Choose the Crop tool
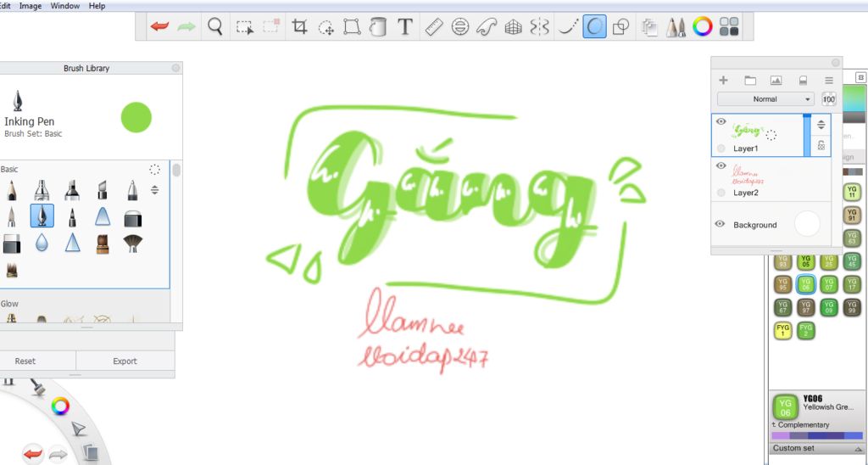Viewport: 868px width, 465px height. [x=299, y=26]
